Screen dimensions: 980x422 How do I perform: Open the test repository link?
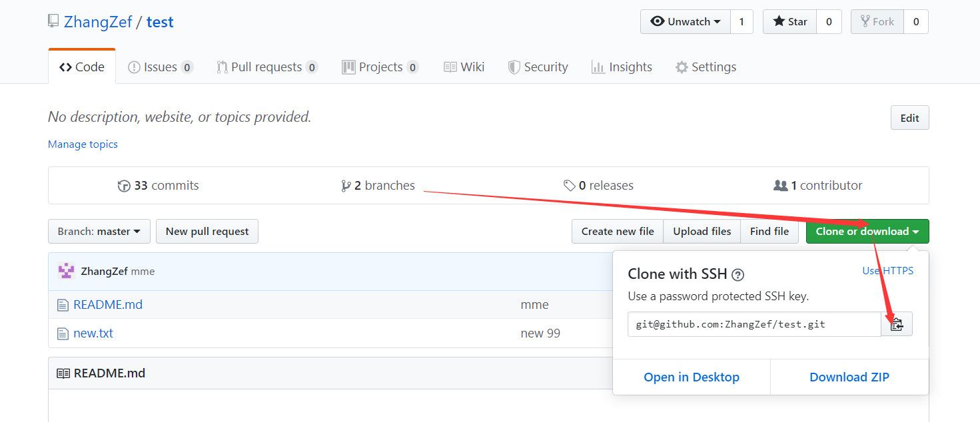[160, 22]
